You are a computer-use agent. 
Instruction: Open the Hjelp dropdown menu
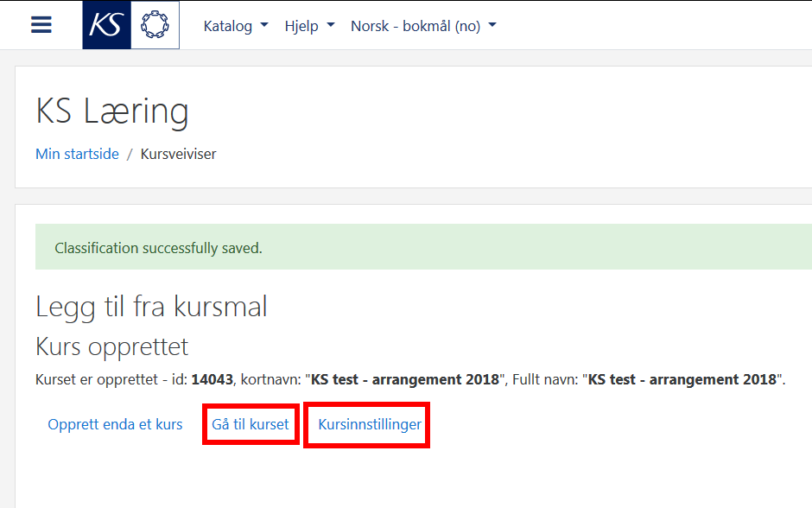click(309, 26)
